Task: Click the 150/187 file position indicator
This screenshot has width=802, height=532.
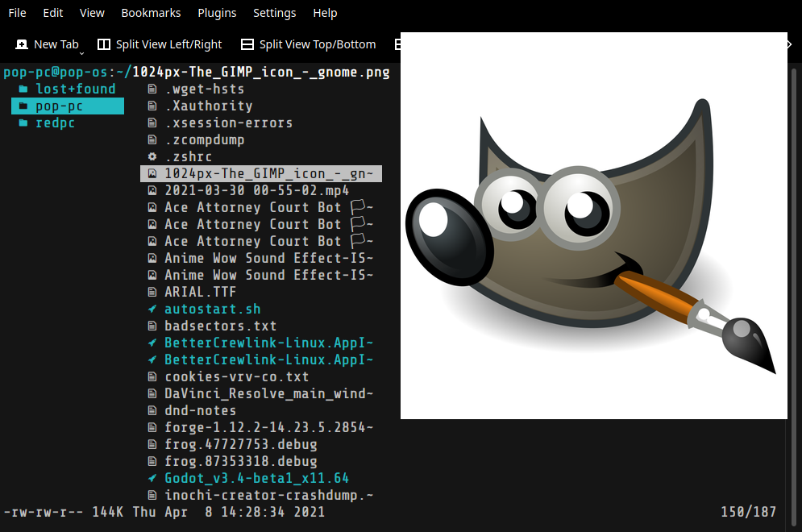Action: coord(748,512)
